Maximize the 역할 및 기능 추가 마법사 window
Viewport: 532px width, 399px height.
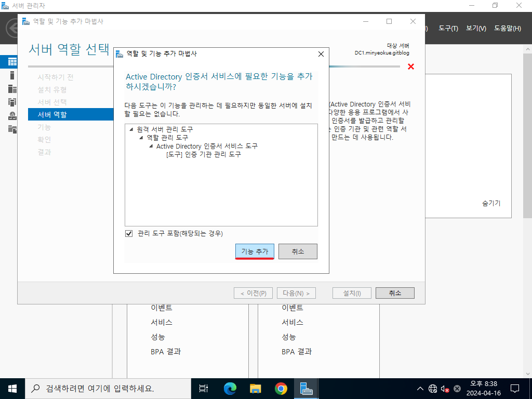click(x=389, y=21)
